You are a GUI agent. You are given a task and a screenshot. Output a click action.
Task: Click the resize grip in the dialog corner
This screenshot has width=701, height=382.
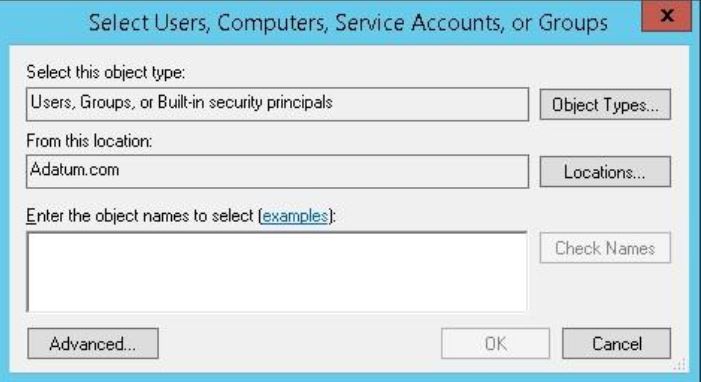pyautogui.click(x=680, y=364)
